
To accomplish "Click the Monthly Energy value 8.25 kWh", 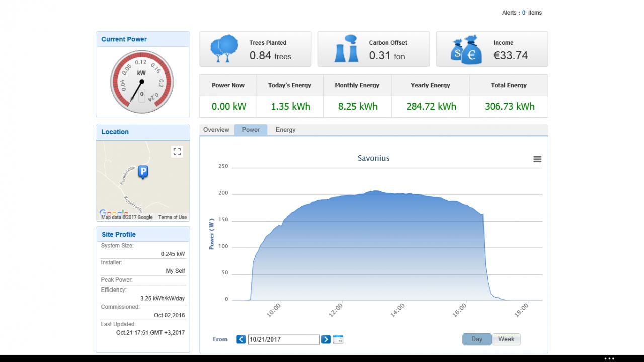I will 357,106.
